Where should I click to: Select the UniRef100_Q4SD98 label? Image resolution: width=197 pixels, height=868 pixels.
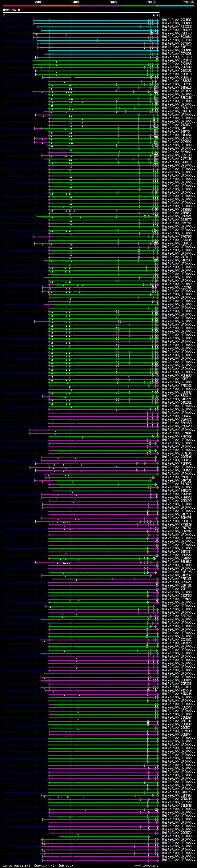[177, 210]
